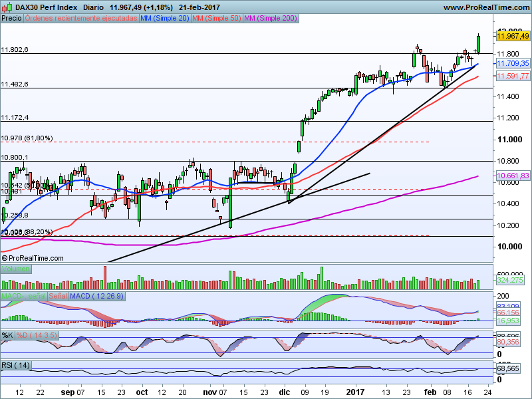
Task: Click the Señal legend label
Action: click(58, 296)
